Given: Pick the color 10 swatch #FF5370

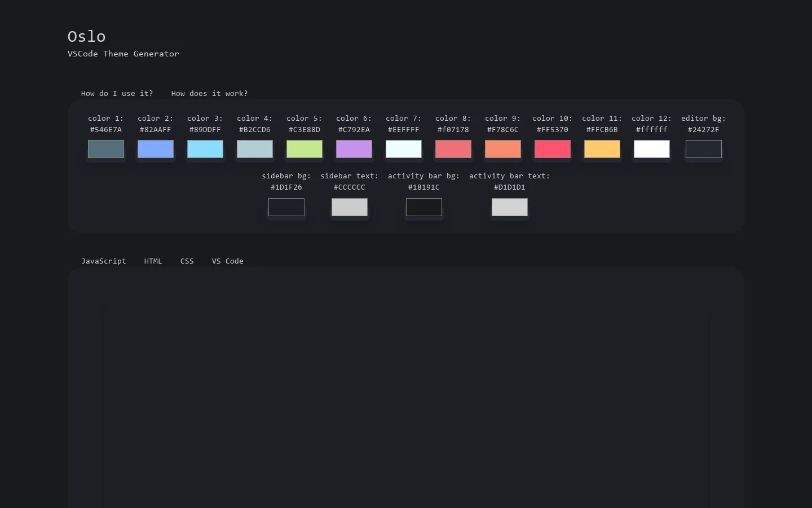Looking at the screenshot, I should (x=553, y=149).
